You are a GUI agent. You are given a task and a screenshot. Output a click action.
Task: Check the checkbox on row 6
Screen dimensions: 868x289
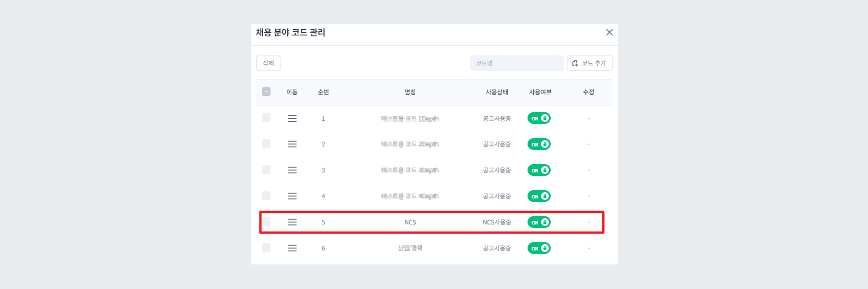(x=266, y=248)
